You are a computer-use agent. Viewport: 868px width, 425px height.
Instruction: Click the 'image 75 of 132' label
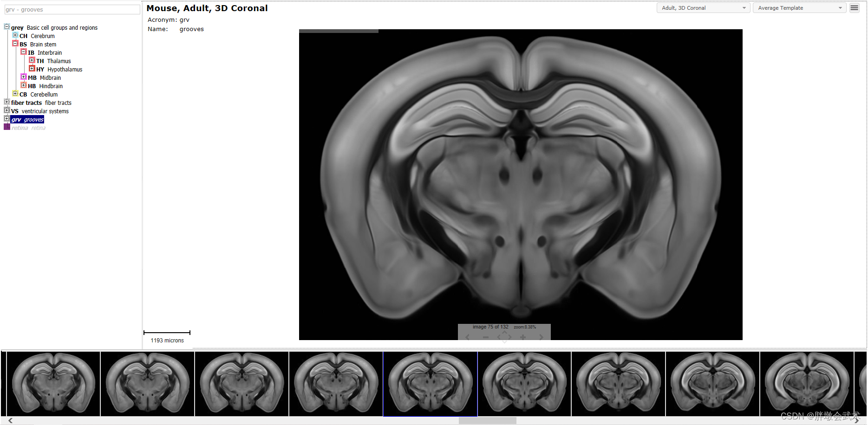tap(490, 327)
